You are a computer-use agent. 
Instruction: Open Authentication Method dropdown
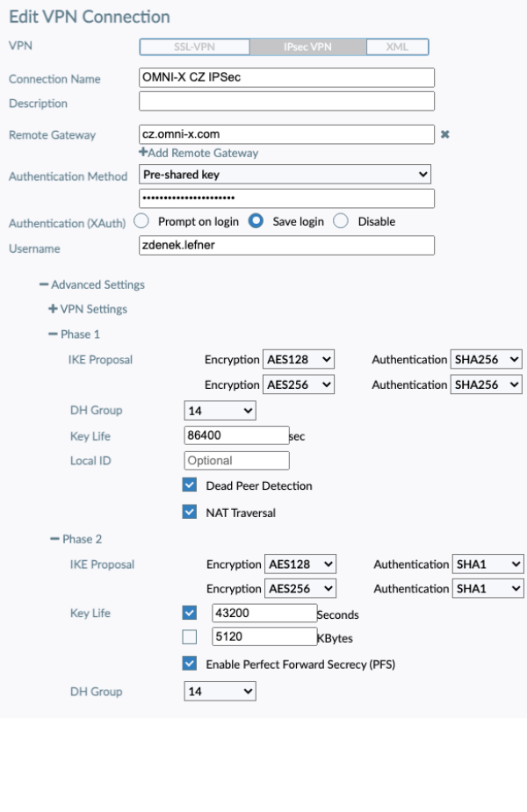[285, 175]
